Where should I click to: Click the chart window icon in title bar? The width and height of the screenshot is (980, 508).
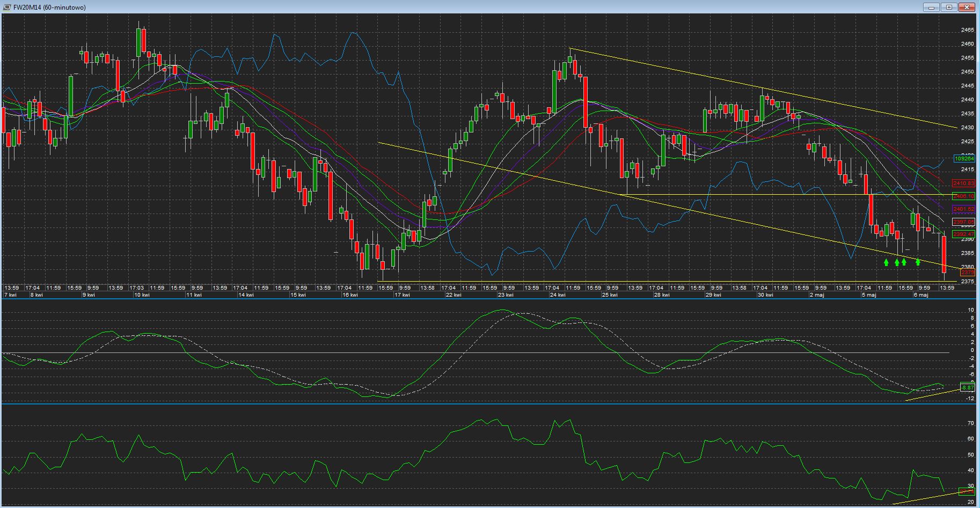click(x=7, y=7)
